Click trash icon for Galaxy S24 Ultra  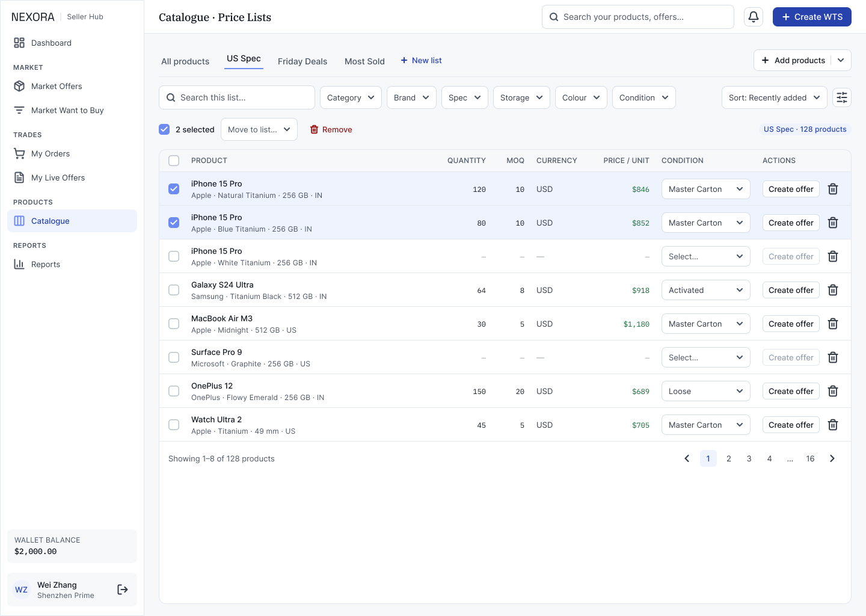pyautogui.click(x=833, y=290)
